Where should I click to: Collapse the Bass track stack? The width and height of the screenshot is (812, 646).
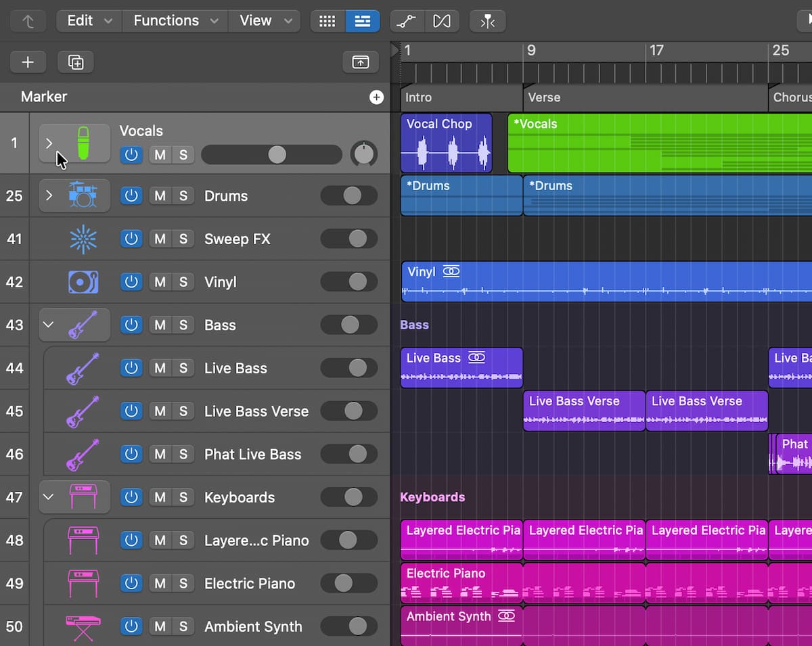point(48,325)
